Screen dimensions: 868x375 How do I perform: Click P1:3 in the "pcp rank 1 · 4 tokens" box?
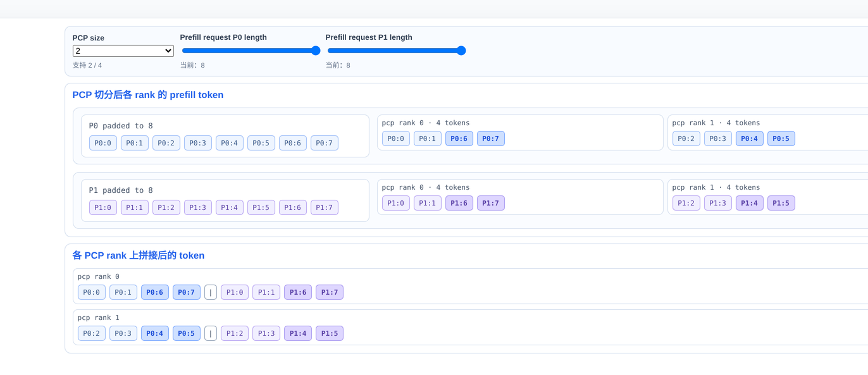718,203
